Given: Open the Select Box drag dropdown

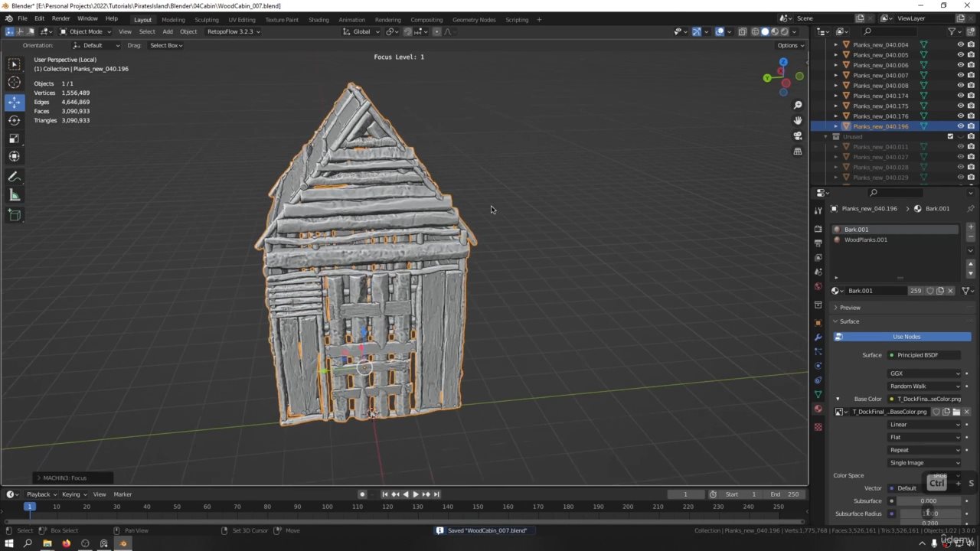Looking at the screenshot, I should coord(166,45).
